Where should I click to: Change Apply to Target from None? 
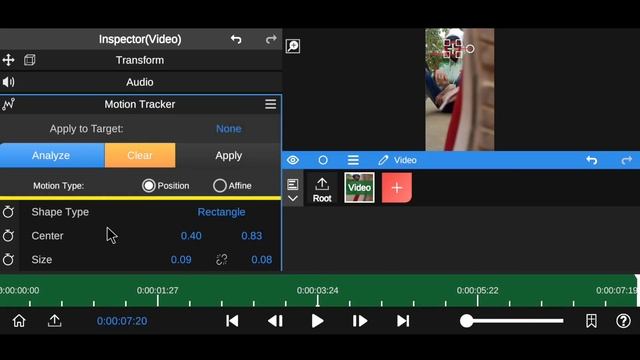click(x=229, y=129)
